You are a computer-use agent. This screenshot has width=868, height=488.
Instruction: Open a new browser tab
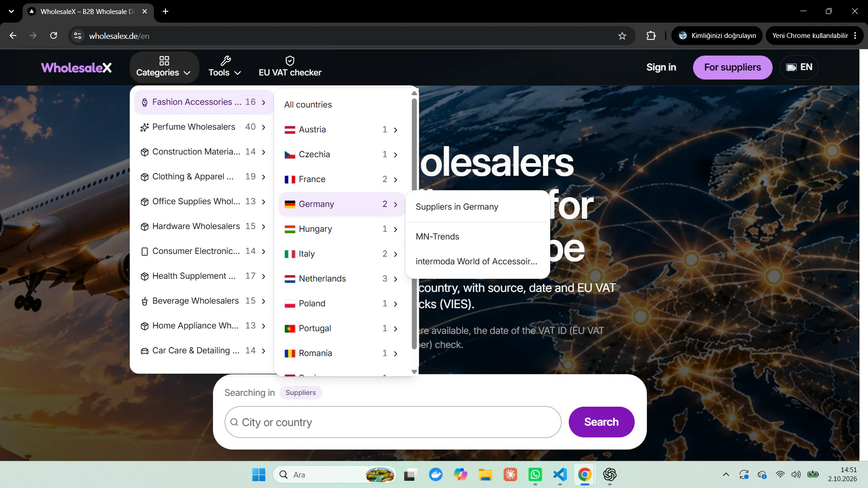(x=165, y=11)
